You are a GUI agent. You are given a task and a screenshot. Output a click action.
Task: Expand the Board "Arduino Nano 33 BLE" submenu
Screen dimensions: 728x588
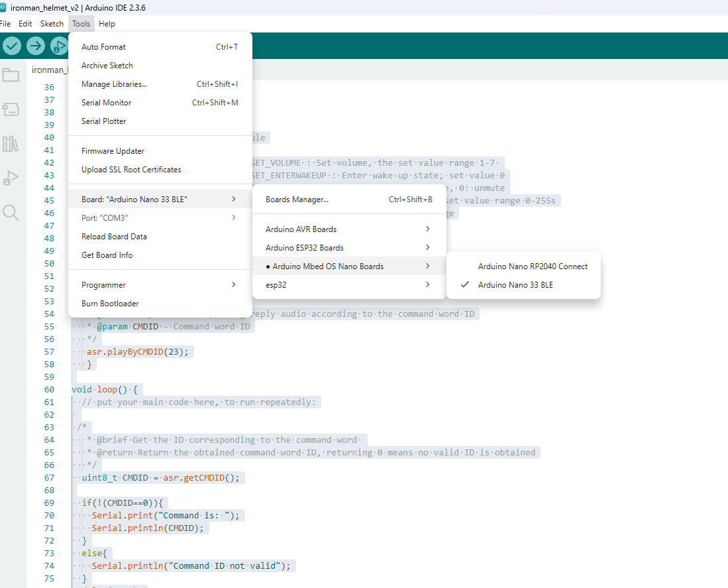pyautogui.click(x=160, y=200)
